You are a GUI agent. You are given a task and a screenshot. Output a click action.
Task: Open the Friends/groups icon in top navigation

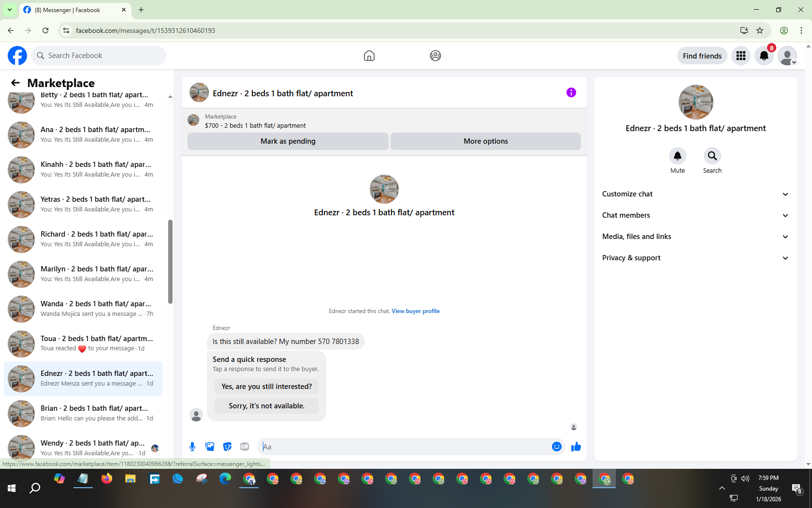coord(435,56)
